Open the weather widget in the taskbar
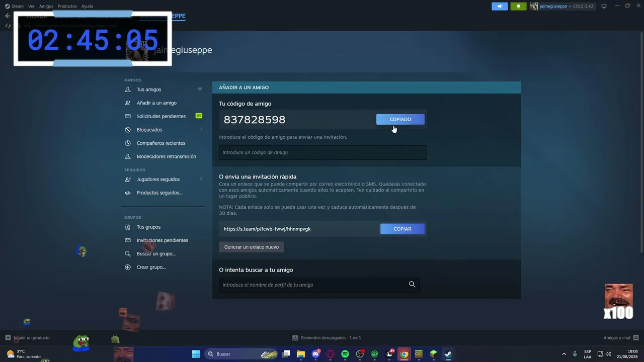Image resolution: width=644 pixels, height=362 pixels. tap(24, 354)
